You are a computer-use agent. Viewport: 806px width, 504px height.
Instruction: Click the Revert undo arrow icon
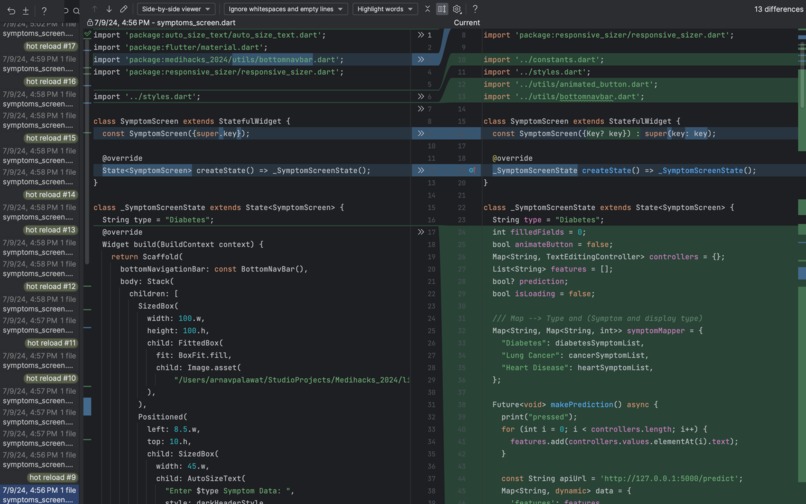tap(11, 10)
